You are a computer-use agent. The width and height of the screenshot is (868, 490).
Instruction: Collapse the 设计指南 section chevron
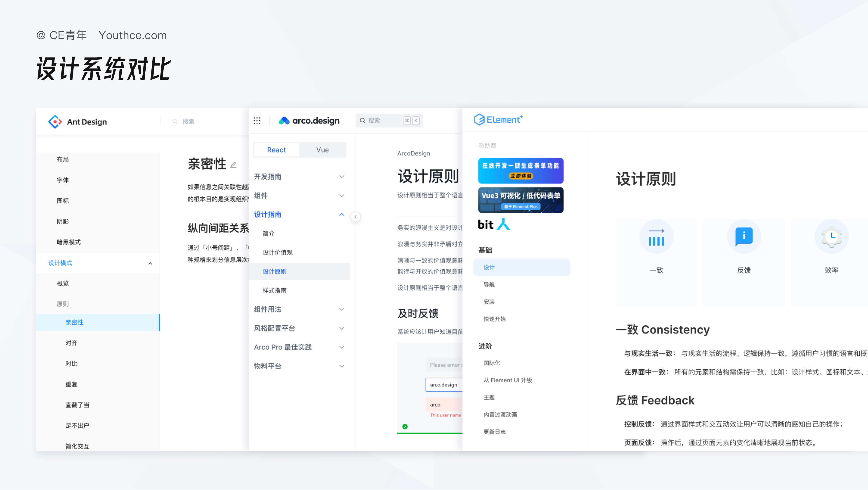click(342, 214)
